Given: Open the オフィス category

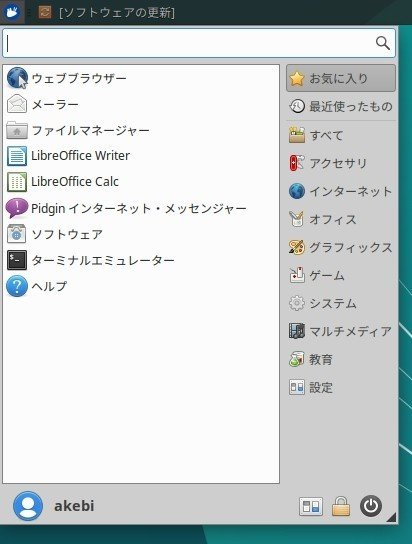Looking at the screenshot, I should pos(341,219).
